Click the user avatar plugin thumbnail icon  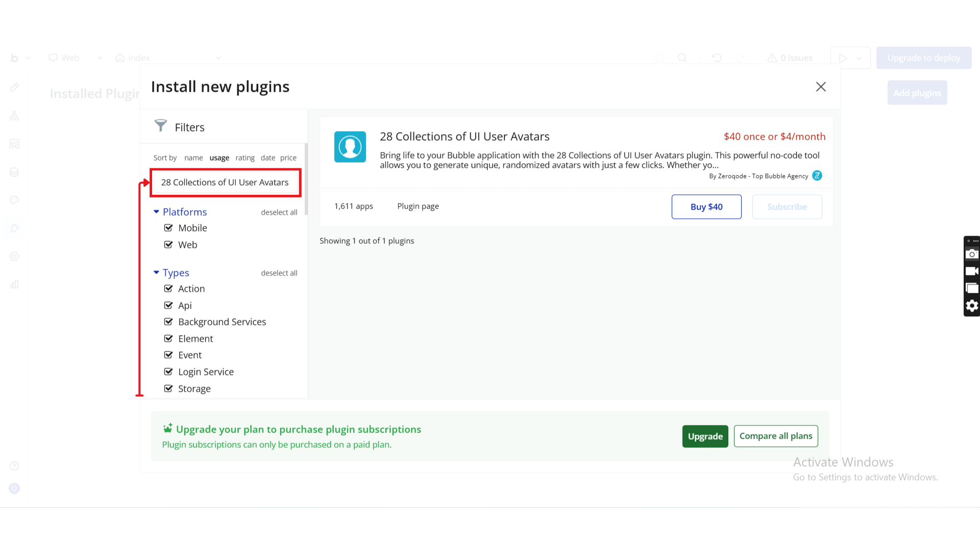coord(350,147)
